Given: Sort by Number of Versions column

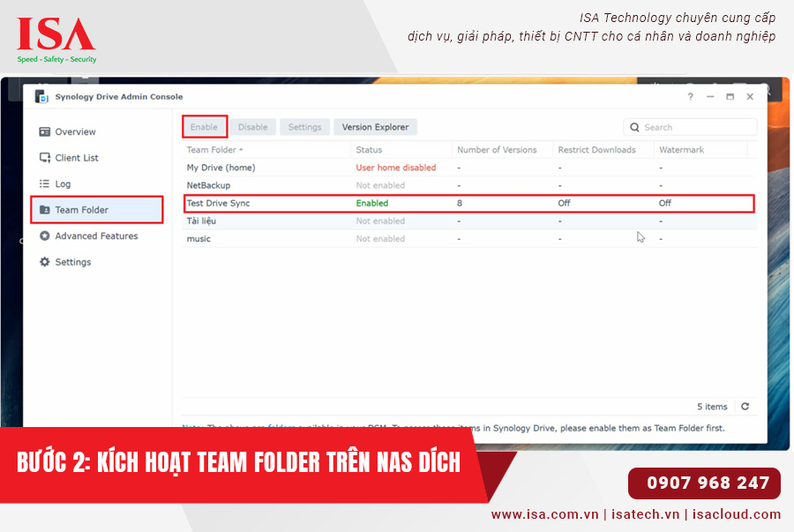Looking at the screenshot, I should click(x=502, y=150).
